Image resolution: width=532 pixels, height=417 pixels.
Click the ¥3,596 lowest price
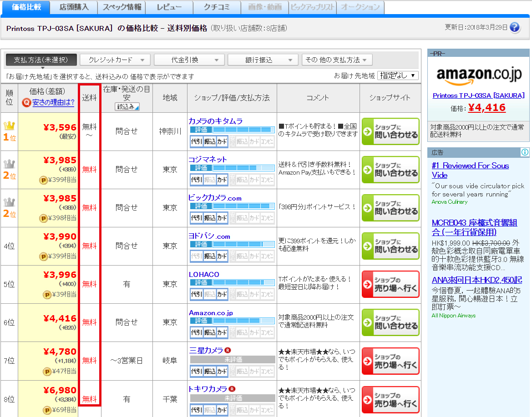60,127
